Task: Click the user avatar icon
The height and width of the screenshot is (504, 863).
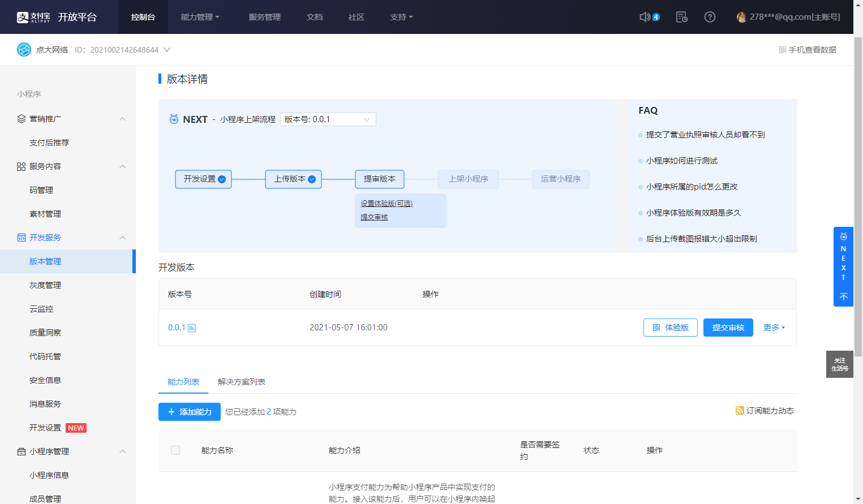Action: pos(741,17)
